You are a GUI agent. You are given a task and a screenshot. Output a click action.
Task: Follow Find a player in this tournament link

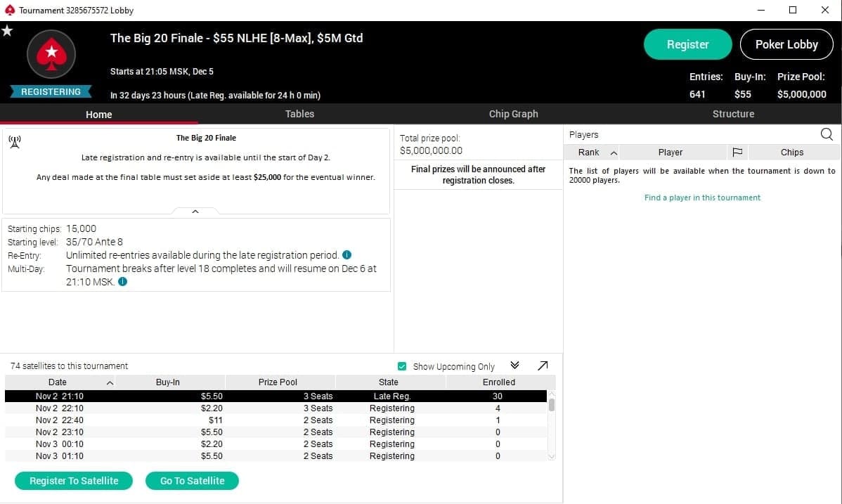[702, 198]
